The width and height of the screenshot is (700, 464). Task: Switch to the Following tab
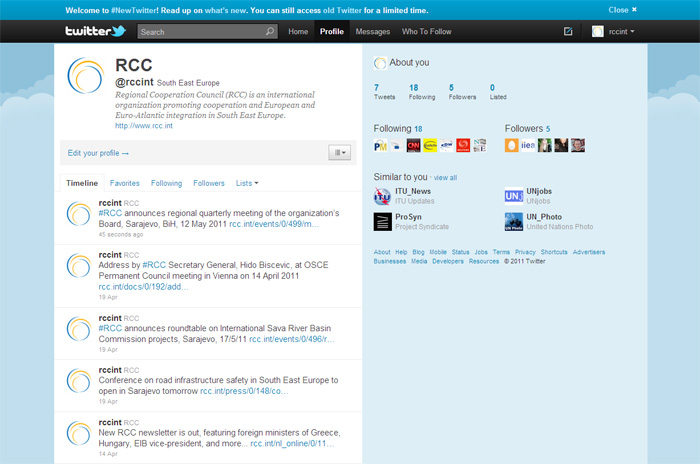point(167,183)
